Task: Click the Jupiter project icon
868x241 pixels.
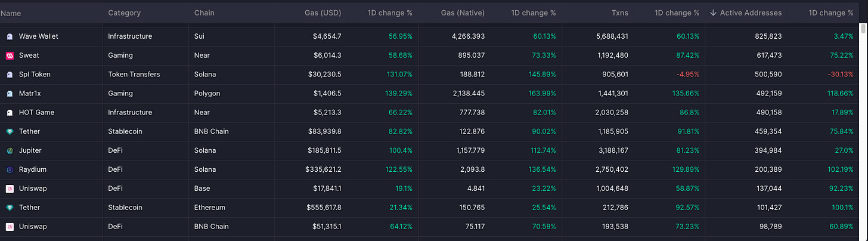Action: (x=10, y=151)
